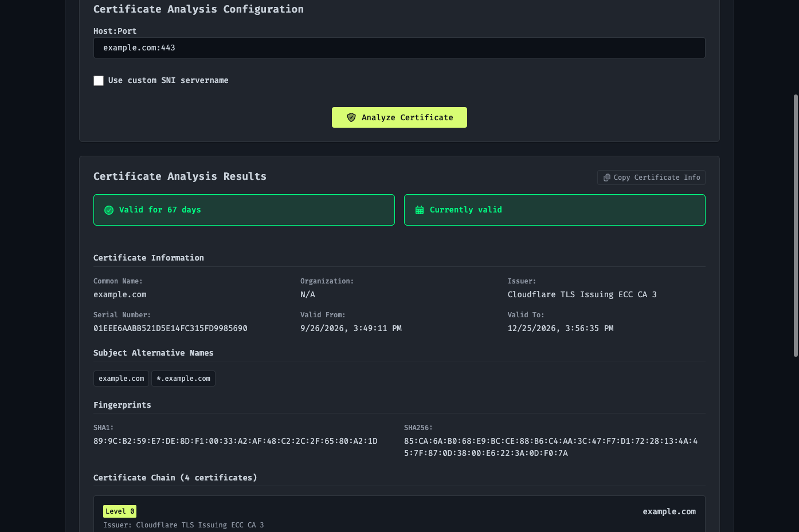
Task: Select the *.example.com SAN tag
Action: pos(183,379)
